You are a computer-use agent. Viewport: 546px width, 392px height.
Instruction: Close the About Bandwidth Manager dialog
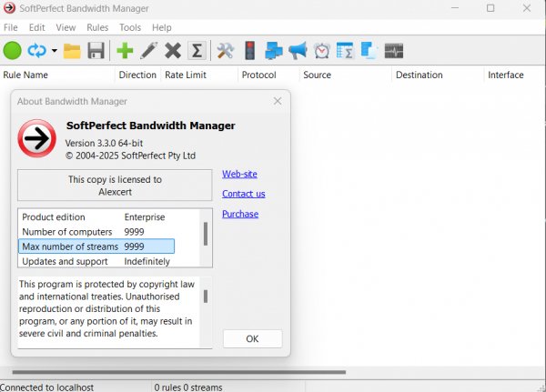click(x=278, y=101)
